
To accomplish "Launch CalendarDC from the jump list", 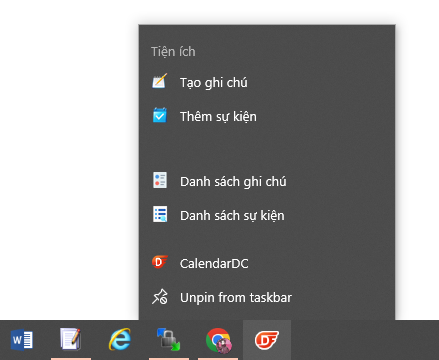I will click(267, 263).
